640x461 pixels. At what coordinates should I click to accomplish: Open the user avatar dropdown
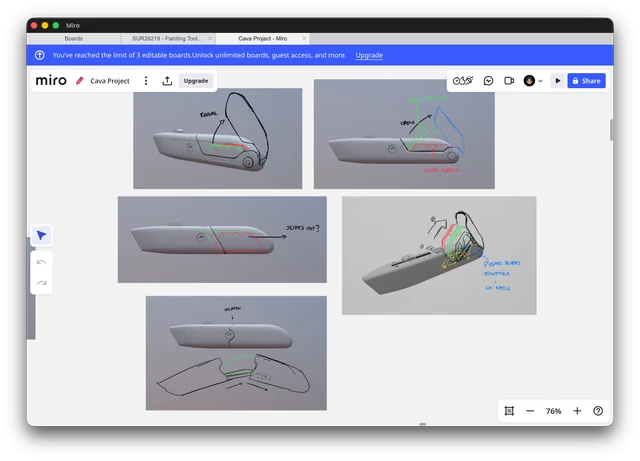533,81
